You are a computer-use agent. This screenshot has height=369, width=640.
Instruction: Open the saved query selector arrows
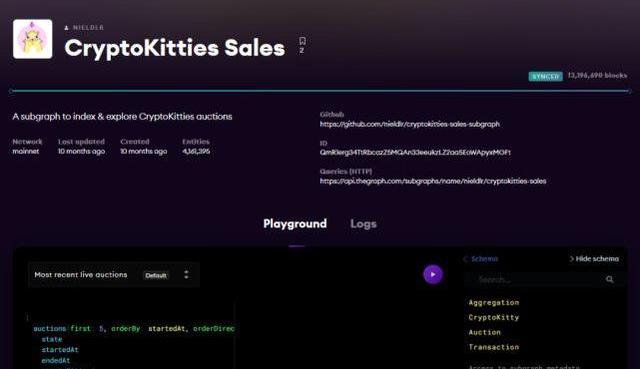click(186, 275)
